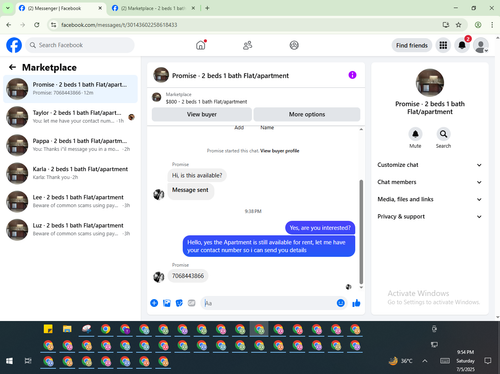Open Pappa conversation in the chat list
This screenshot has height=374, width=500.
point(70,145)
